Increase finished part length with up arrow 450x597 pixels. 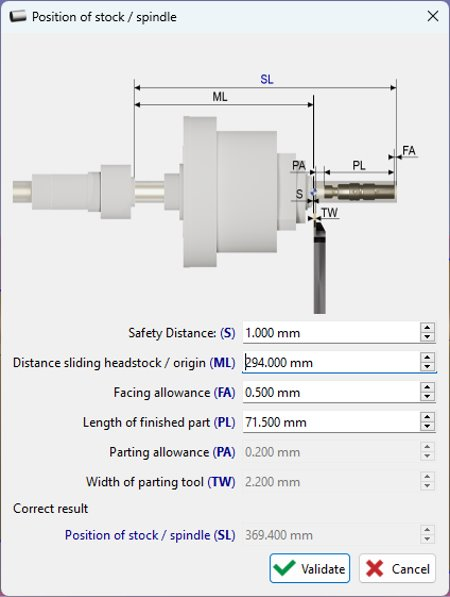click(428, 417)
